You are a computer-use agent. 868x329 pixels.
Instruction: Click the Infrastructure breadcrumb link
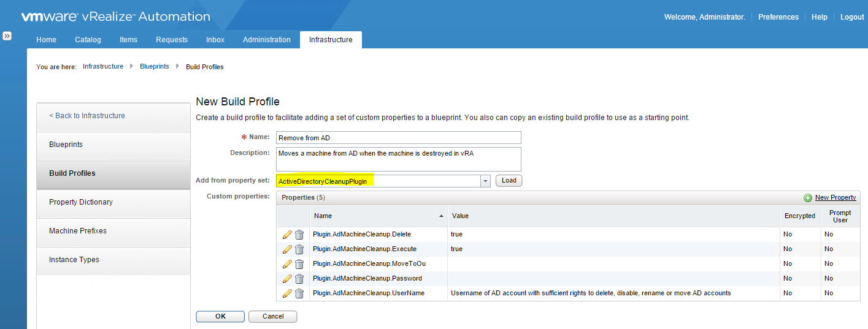[103, 67]
